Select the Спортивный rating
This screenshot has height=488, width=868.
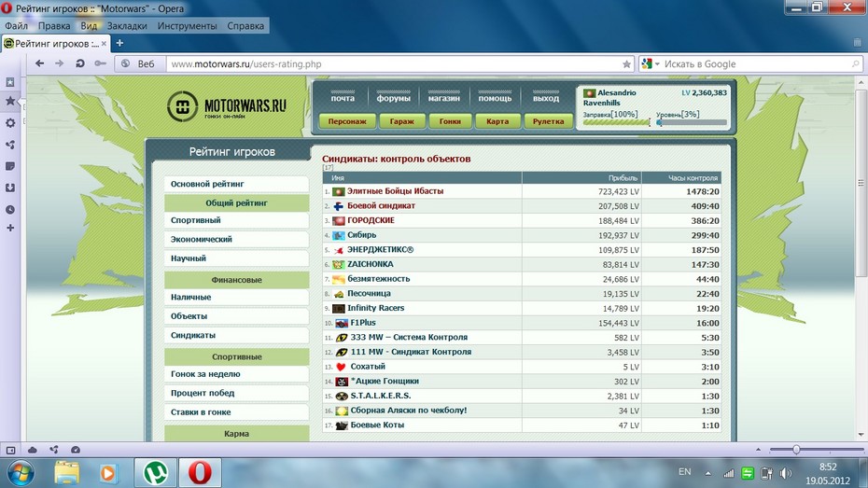tap(236, 220)
